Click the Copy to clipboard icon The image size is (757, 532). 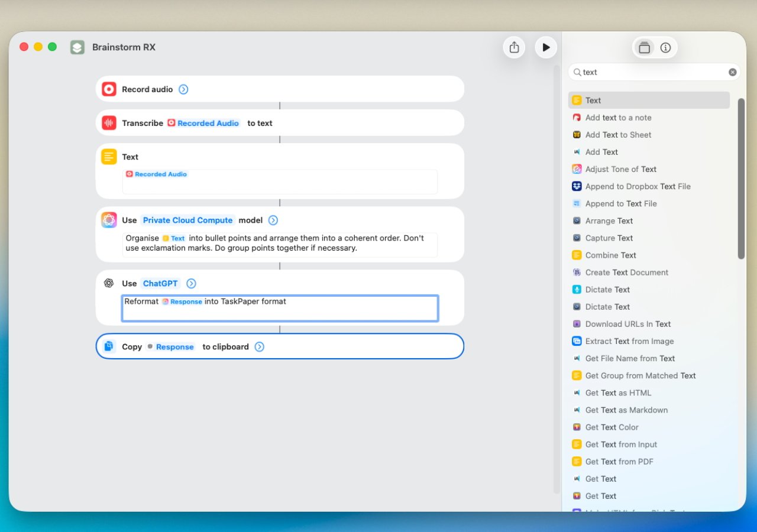(109, 346)
